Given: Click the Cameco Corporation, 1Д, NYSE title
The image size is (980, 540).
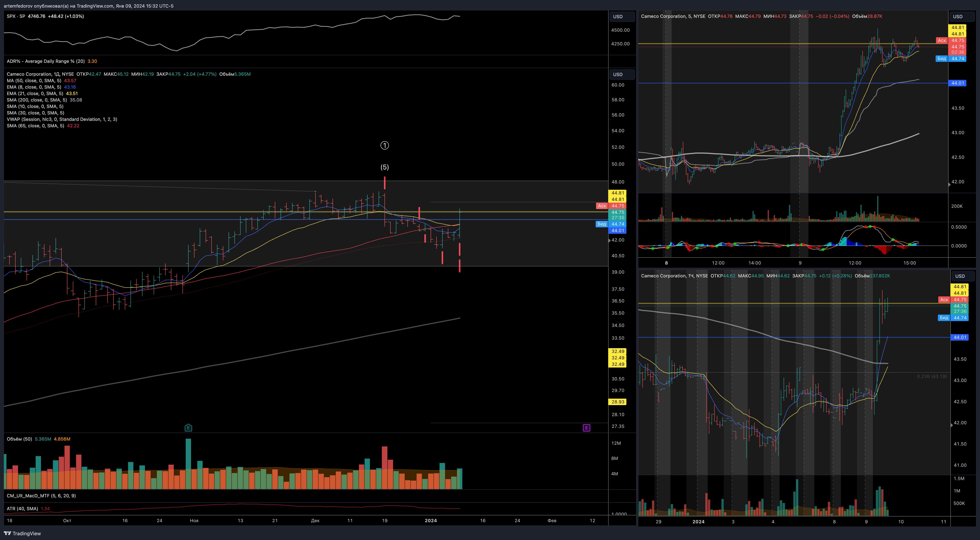Looking at the screenshot, I should (40, 74).
